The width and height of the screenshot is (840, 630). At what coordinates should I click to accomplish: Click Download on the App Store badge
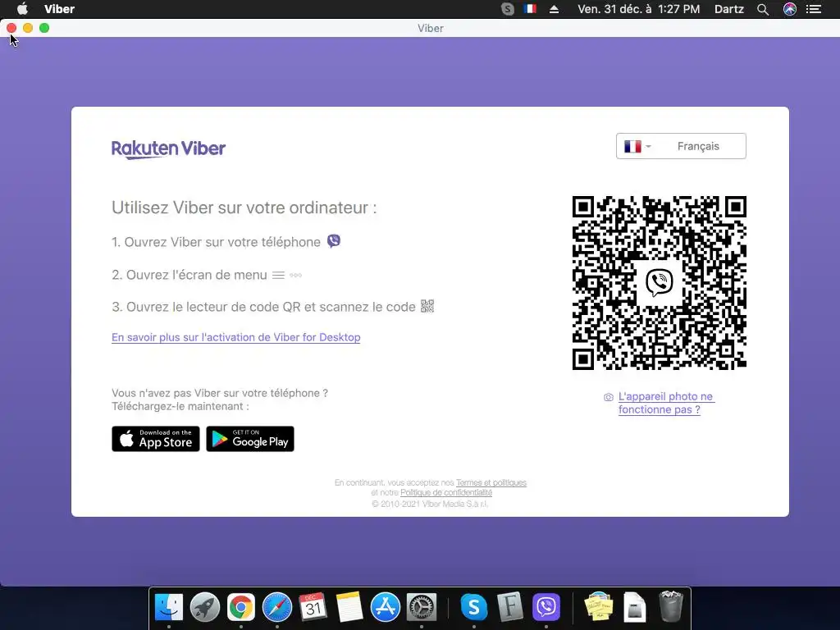pos(156,439)
